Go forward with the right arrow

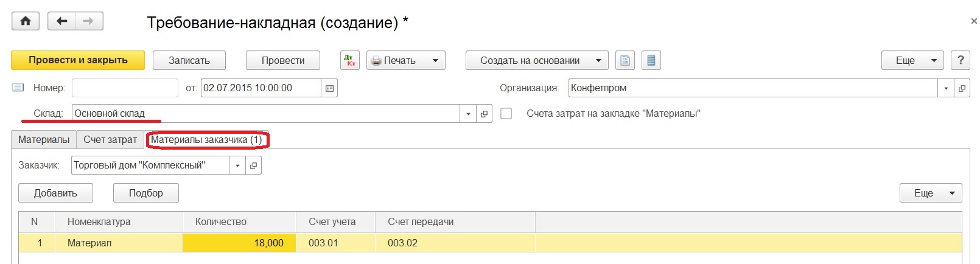coord(89,21)
